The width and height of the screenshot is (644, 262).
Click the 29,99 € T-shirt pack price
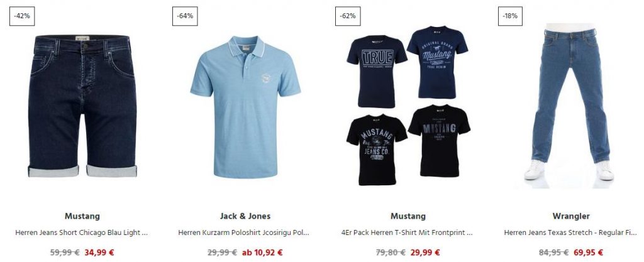click(x=425, y=253)
